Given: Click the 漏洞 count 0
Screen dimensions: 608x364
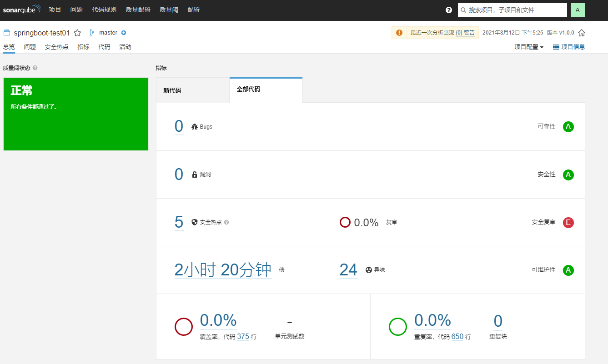Looking at the screenshot, I should tap(179, 174).
